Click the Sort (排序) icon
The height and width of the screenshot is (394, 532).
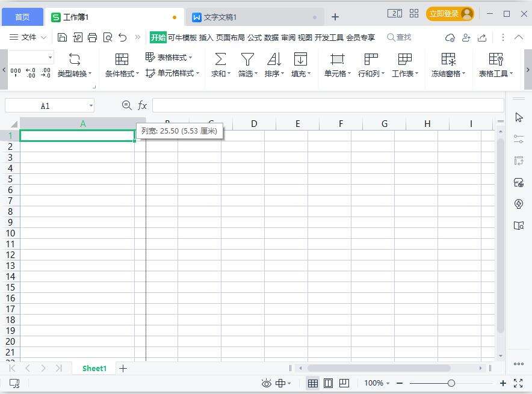click(274, 59)
